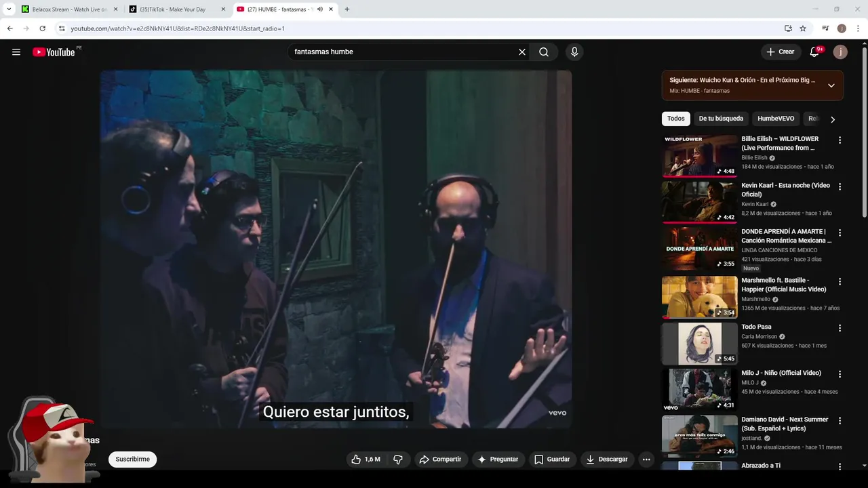
Task: Open Marshmello Happier thumbnail
Action: click(x=699, y=297)
